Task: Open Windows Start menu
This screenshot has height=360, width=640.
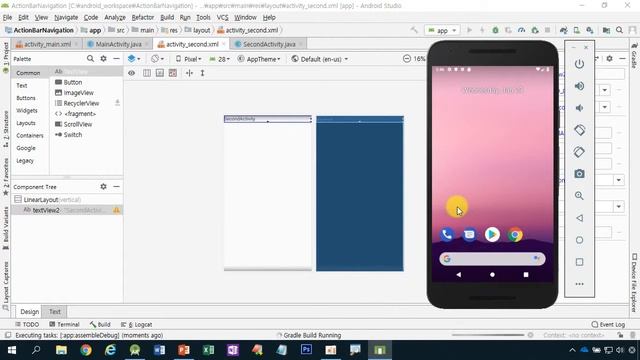Action: [x=12, y=350]
